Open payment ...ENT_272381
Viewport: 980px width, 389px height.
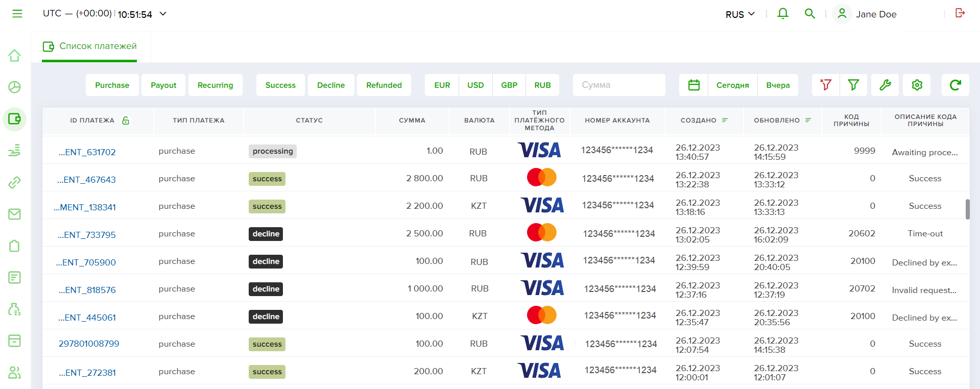[87, 373]
